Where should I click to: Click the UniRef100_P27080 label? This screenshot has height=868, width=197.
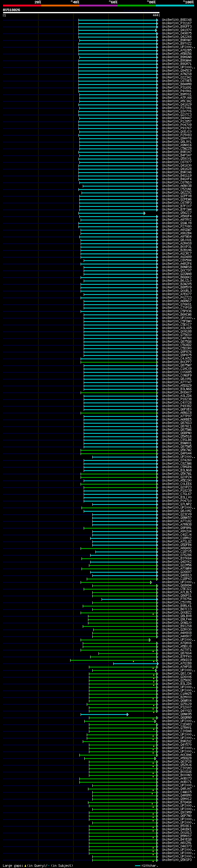(x=177, y=226)
